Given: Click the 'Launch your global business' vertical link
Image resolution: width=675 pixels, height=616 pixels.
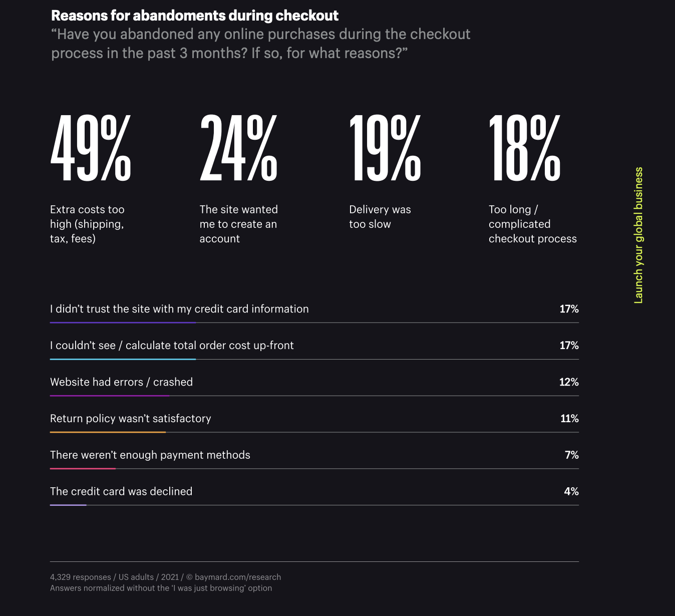Looking at the screenshot, I should [x=638, y=235].
